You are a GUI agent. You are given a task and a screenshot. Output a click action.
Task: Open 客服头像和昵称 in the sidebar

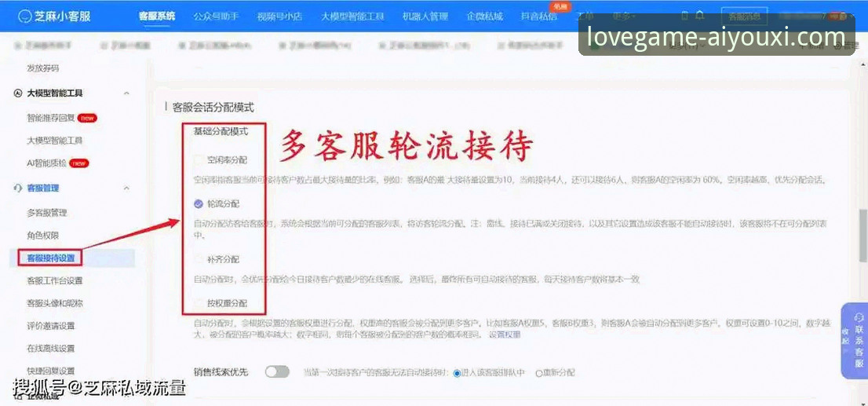54,303
